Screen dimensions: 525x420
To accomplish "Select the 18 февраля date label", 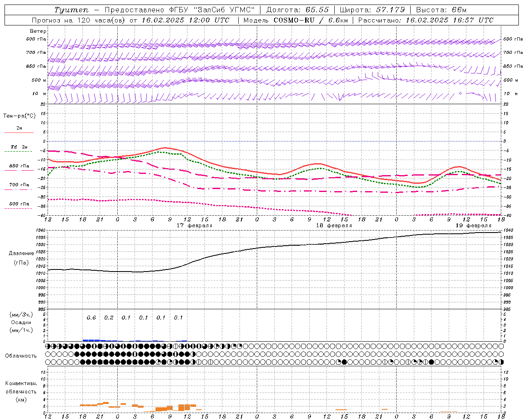I will pos(333,226).
